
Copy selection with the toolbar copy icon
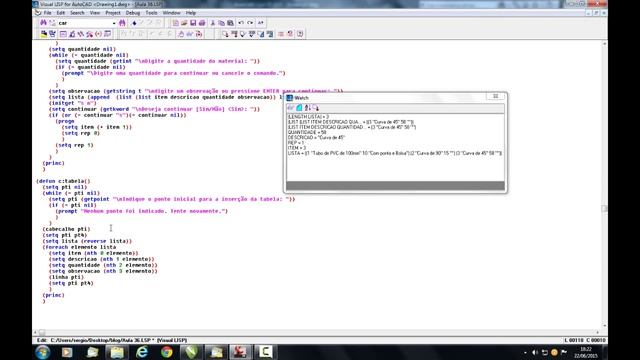tap(222, 23)
